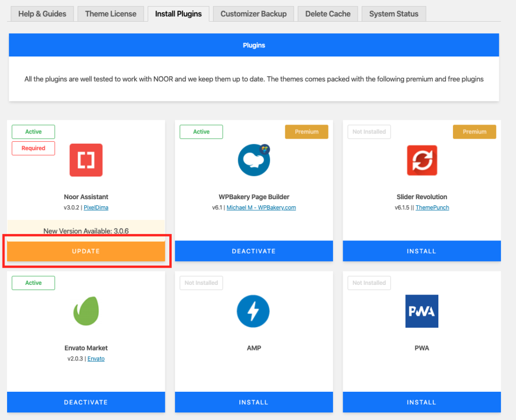Click the Active badge on Noor Assistant

[x=33, y=132]
